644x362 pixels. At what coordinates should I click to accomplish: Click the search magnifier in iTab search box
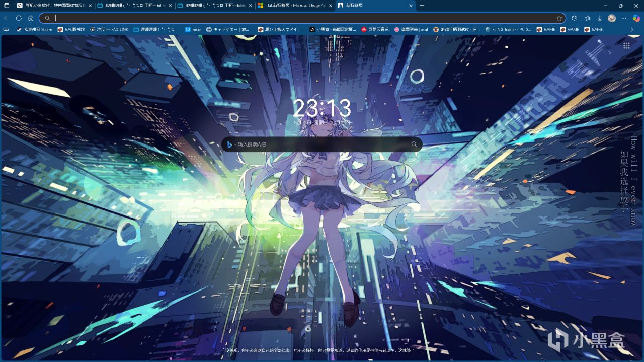[x=414, y=144]
